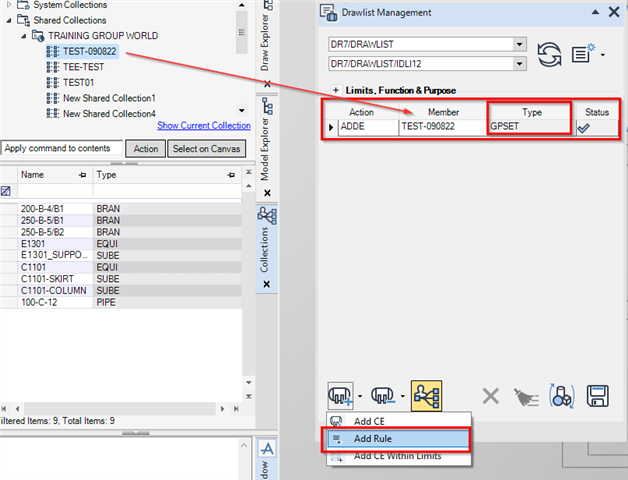The height and width of the screenshot is (480, 628).
Task: Click the Select on Canvas button
Action: (206, 149)
